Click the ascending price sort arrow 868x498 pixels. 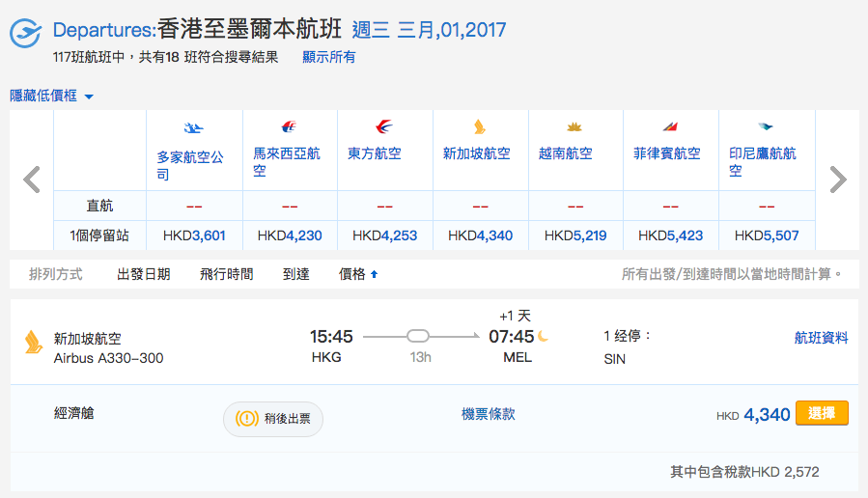(375, 274)
